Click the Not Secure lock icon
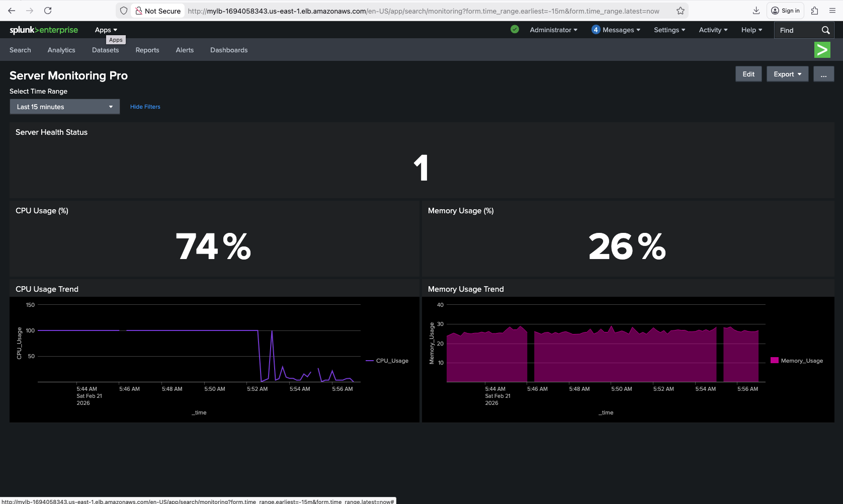Screen dimensions: 843x504 pyautogui.click(x=139, y=11)
